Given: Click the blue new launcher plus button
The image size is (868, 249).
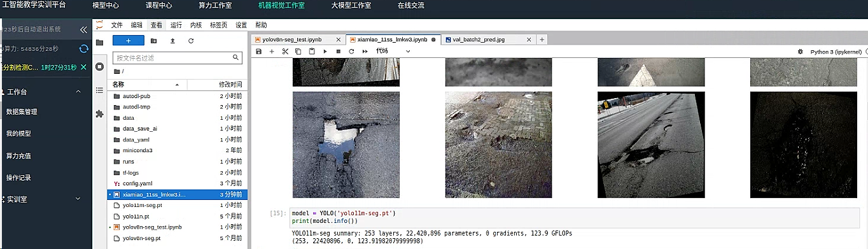Looking at the screenshot, I should [x=128, y=40].
